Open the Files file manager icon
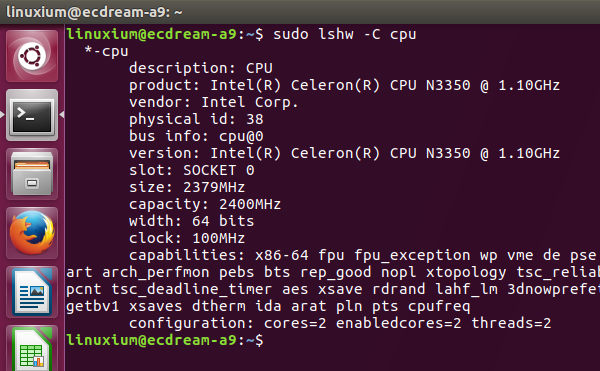This screenshot has width=600, height=371. tap(32, 174)
